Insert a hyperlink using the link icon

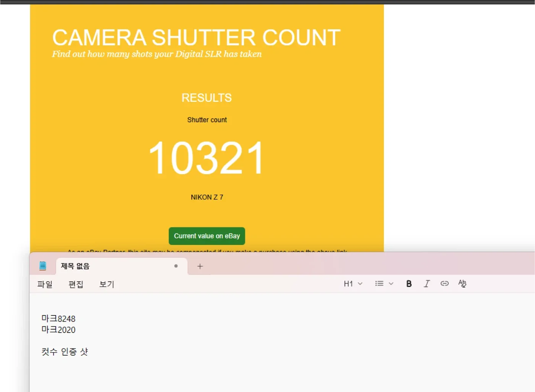click(x=445, y=284)
